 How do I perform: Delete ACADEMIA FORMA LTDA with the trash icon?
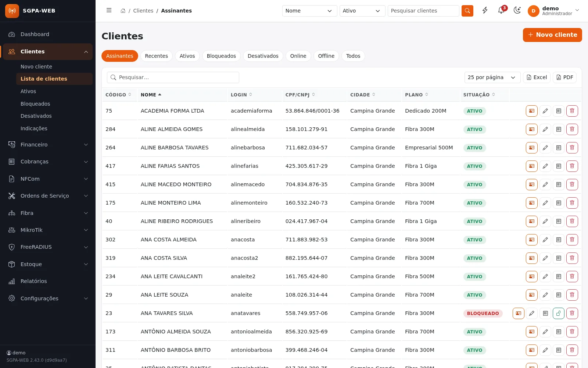click(572, 111)
